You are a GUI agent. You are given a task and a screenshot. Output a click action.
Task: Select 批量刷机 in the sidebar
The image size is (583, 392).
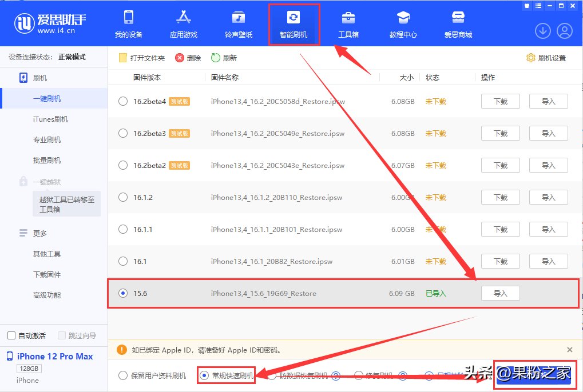[46, 161]
